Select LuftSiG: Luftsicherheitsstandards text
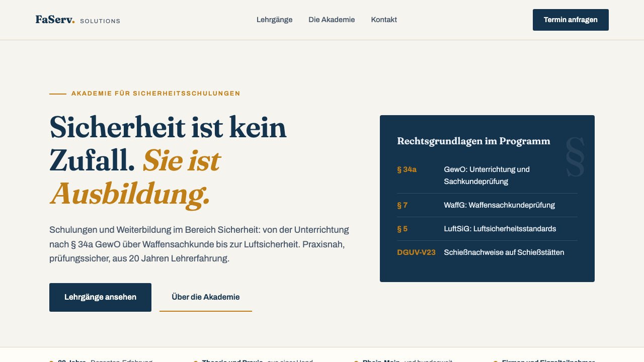The height and width of the screenshot is (362, 644). (x=500, y=229)
